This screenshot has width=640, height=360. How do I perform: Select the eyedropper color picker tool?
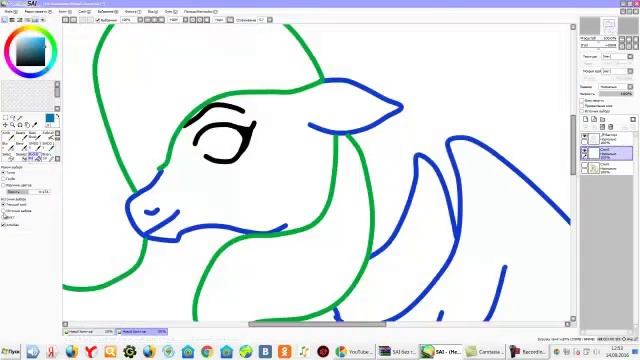(x=35, y=124)
